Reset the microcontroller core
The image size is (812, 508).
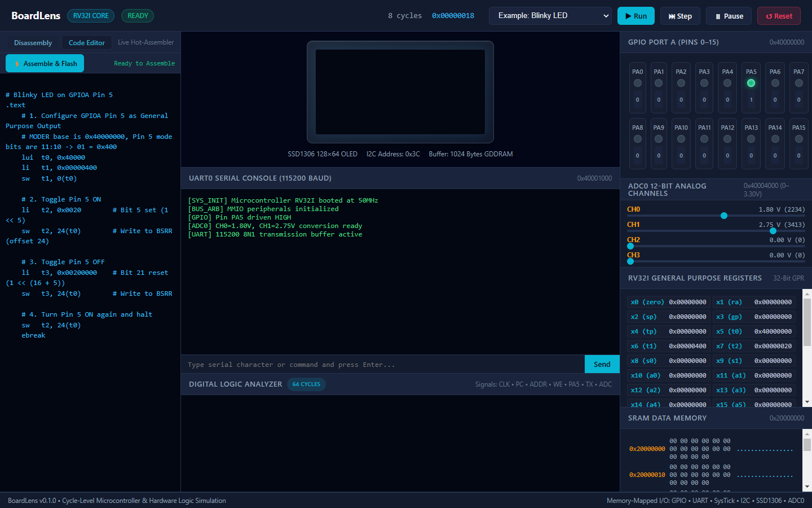(x=779, y=16)
